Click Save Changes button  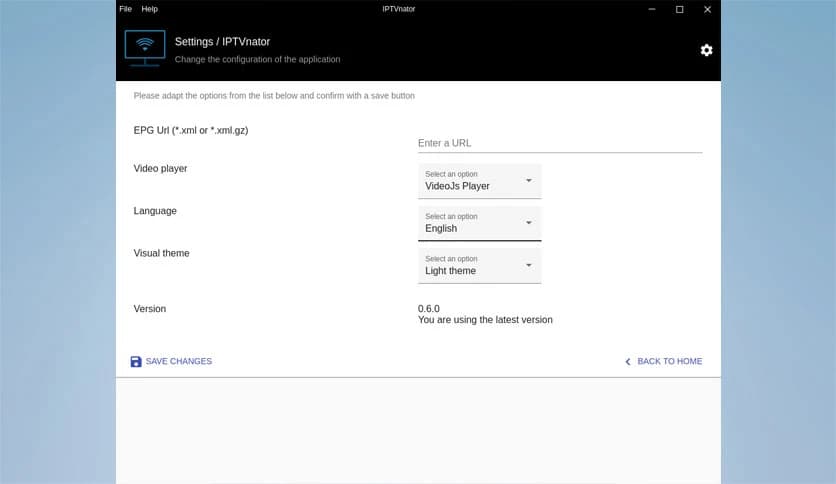171,361
